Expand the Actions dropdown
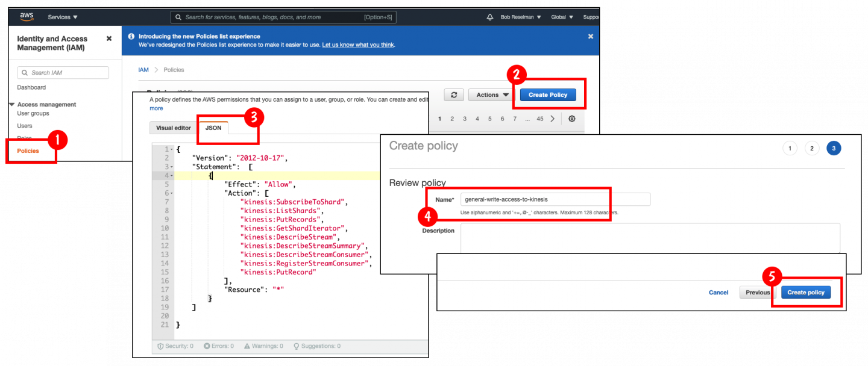 492,95
